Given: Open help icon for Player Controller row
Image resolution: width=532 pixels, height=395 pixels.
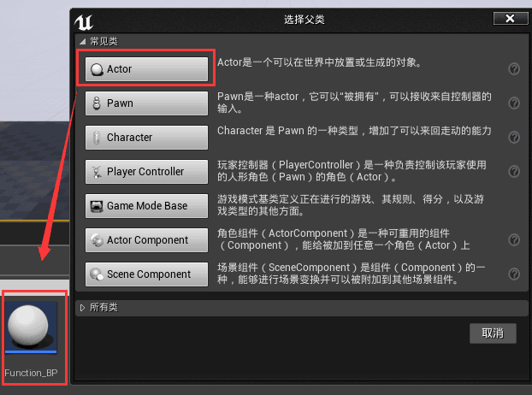Looking at the screenshot, I should coord(514,171).
